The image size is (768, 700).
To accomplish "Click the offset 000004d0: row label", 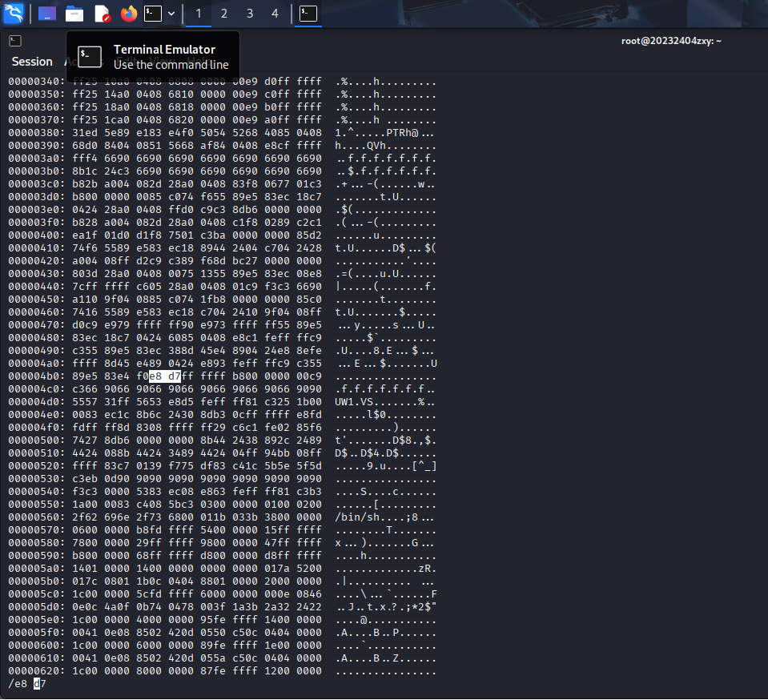I will coord(37,402).
